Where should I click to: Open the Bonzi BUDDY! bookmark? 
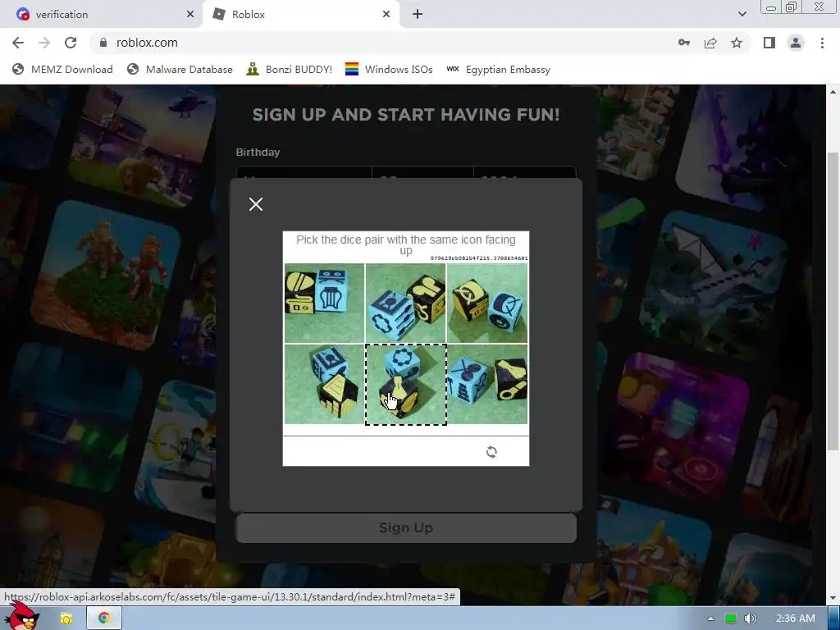point(290,69)
